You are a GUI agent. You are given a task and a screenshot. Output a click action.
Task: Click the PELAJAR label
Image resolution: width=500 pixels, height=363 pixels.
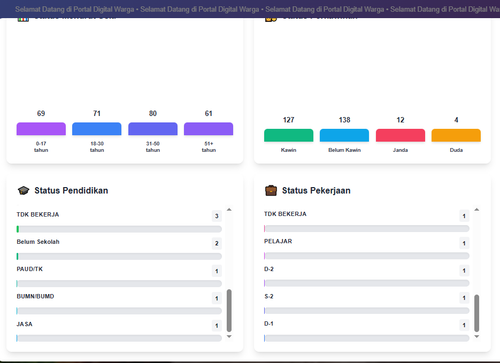click(278, 241)
